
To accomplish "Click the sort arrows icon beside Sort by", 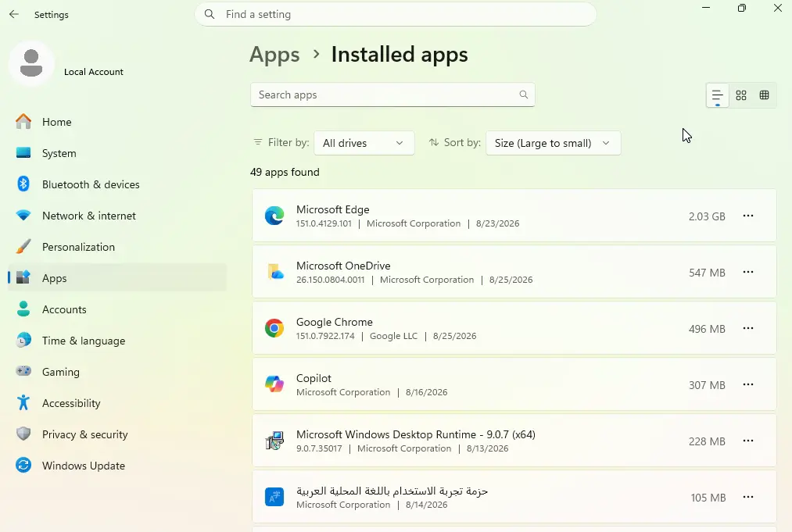I will tap(433, 142).
